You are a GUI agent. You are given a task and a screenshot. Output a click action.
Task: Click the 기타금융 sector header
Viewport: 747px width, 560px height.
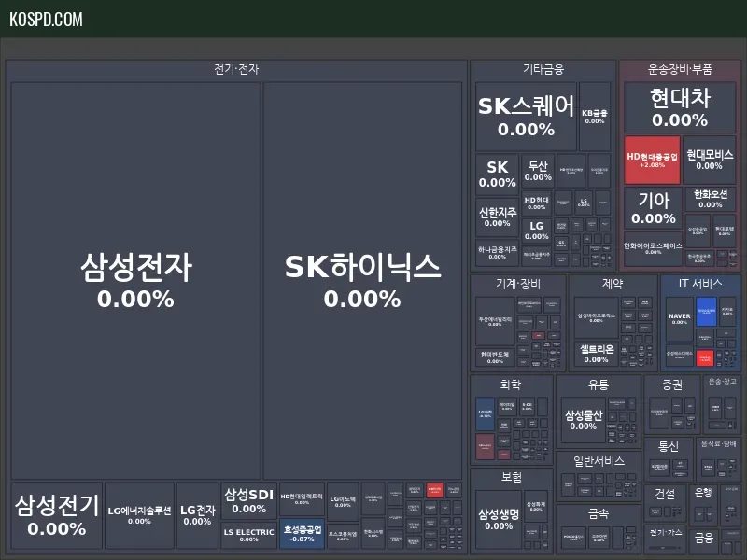543,69
